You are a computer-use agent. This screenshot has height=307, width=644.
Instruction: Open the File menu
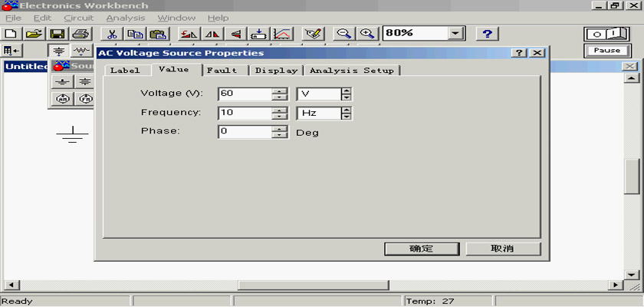pyautogui.click(x=13, y=18)
